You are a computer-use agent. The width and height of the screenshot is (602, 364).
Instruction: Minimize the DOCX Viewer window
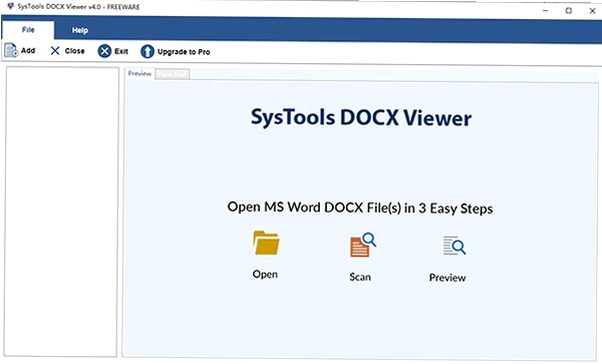(x=545, y=11)
